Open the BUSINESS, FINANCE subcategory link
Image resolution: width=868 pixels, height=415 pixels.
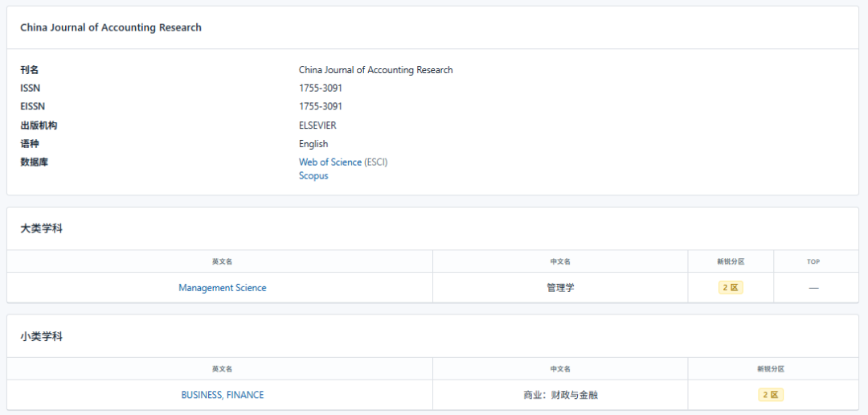pyautogui.click(x=223, y=395)
